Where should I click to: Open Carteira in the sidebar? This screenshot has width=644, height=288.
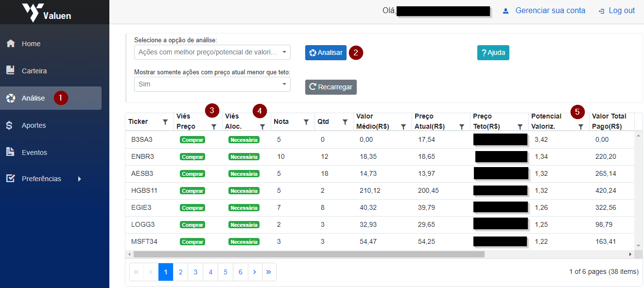34,71
